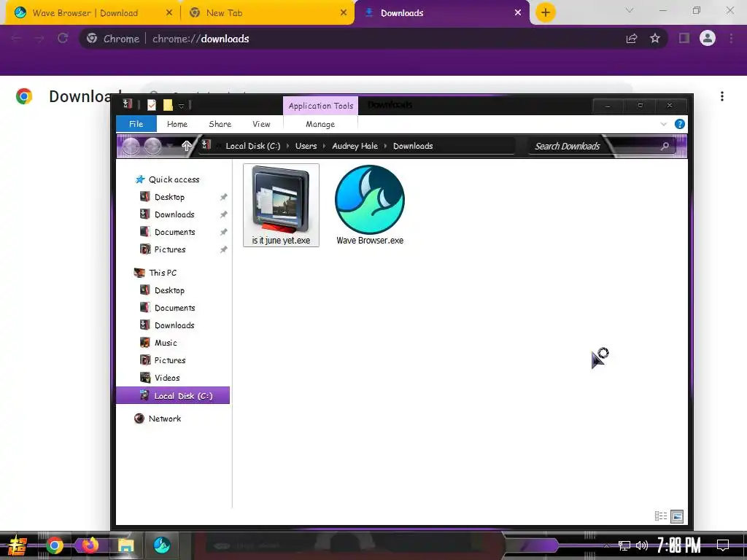747x560 pixels.
Task: Open a new browser tab
Action: click(x=546, y=12)
